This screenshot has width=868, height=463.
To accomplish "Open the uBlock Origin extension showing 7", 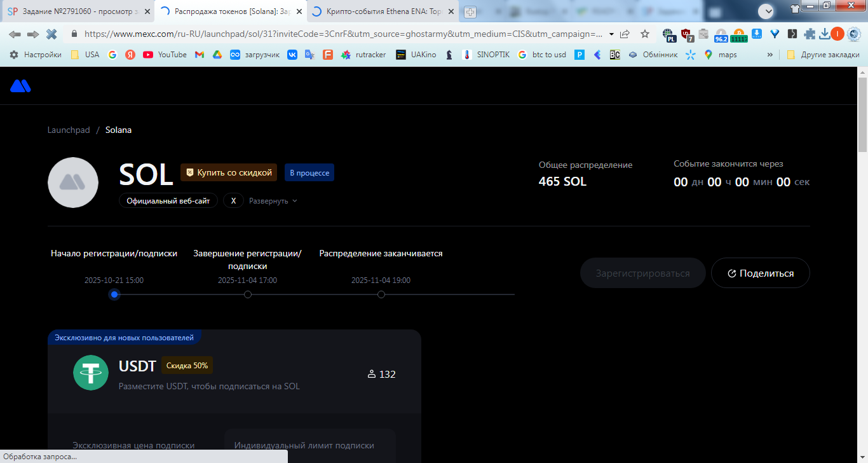I will pyautogui.click(x=687, y=35).
